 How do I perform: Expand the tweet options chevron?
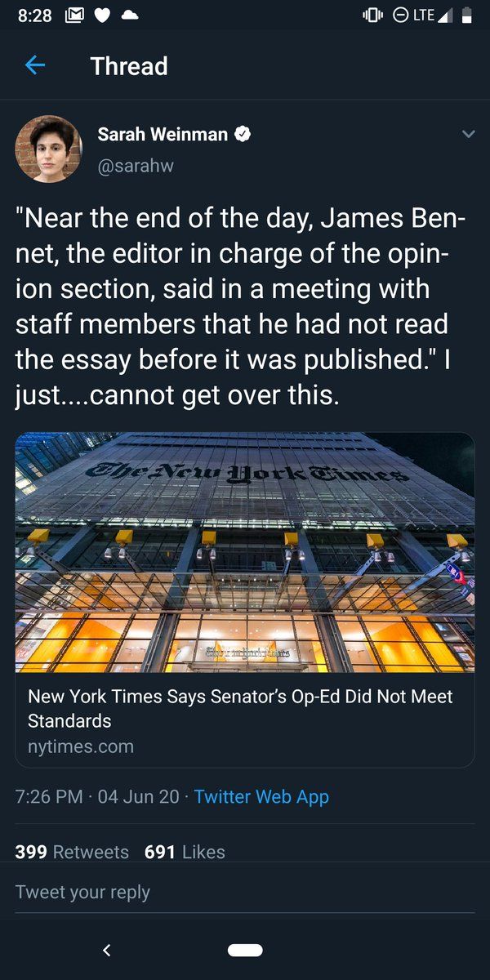tap(468, 135)
